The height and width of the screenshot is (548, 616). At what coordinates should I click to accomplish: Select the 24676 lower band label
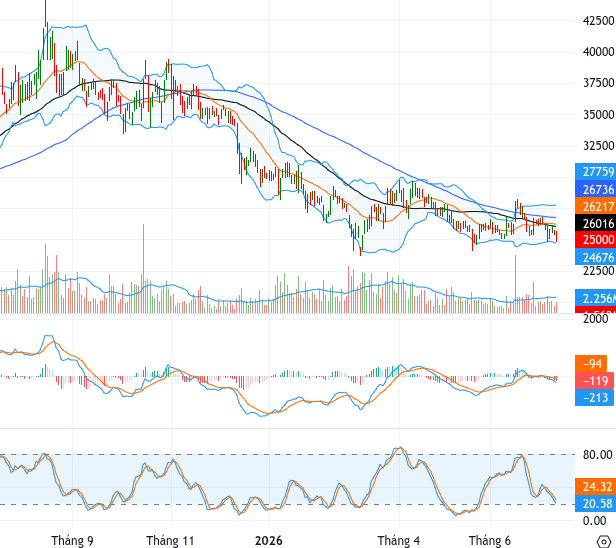click(596, 257)
